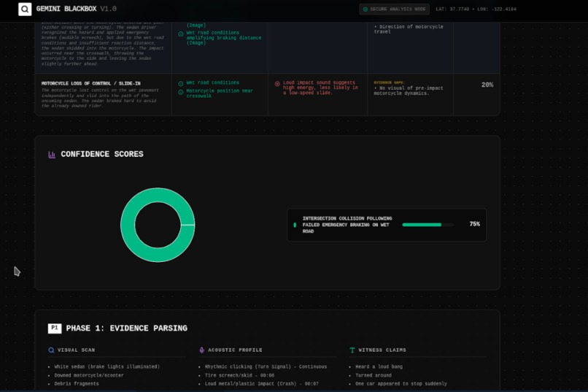Click the bar chart icon next to Confidence Scores

point(52,155)
